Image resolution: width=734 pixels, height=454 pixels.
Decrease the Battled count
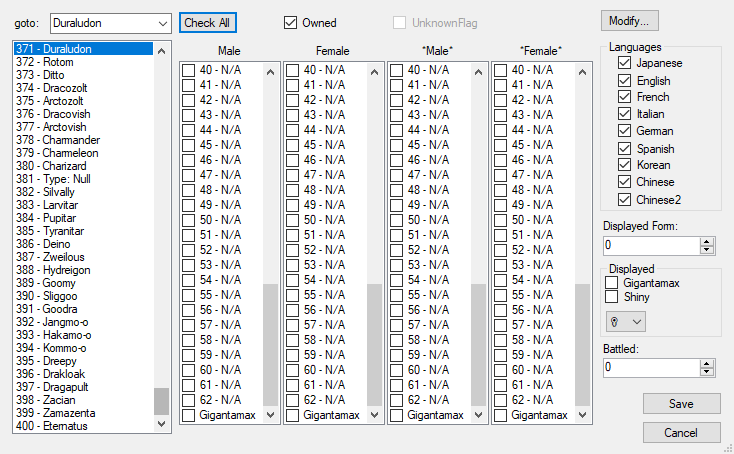pyautogui.click(x=707, y=372)
